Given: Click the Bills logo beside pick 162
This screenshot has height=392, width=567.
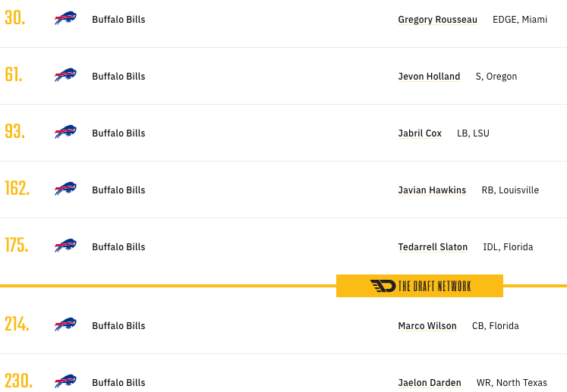Looking at the screenshot, I should pyautogui.click(x=65, y=189).
